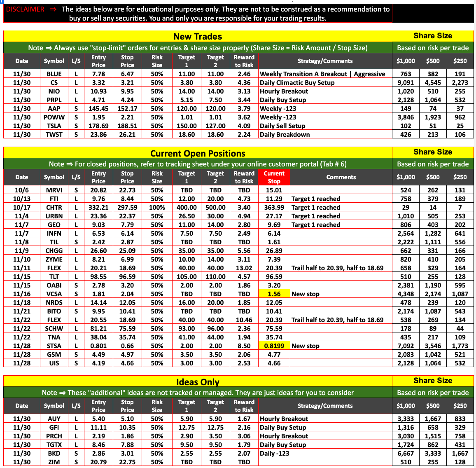
Task: Select VCSA's New stop comment
Action: [x=306, y=294]
